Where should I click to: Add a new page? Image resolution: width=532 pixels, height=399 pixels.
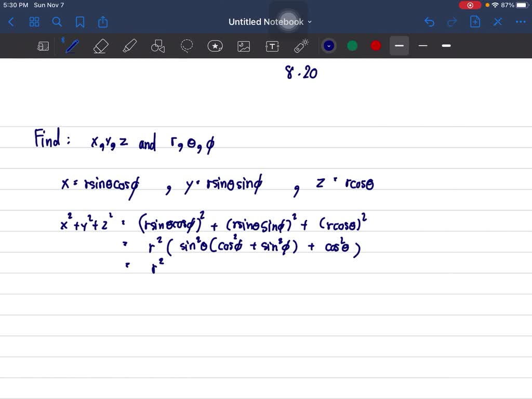pos(475,22)
